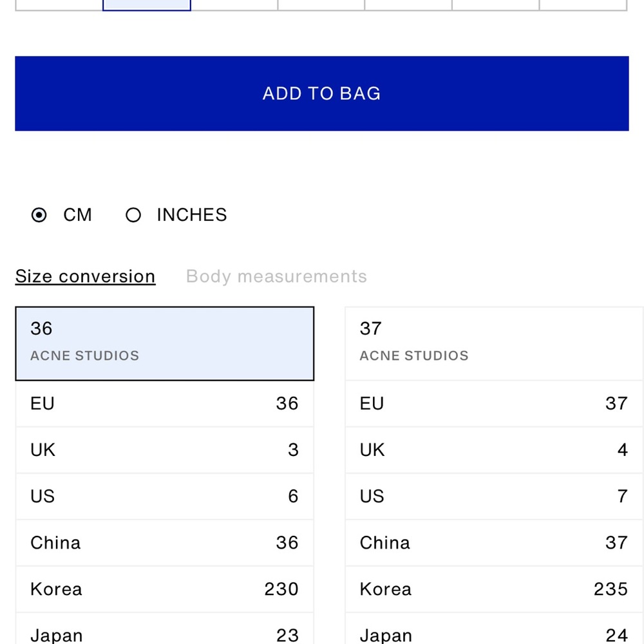This screenshot has height=644, width=644.
Task: Open the Size conversion tab
Action: pyautogui.click(x=86, y=276)
